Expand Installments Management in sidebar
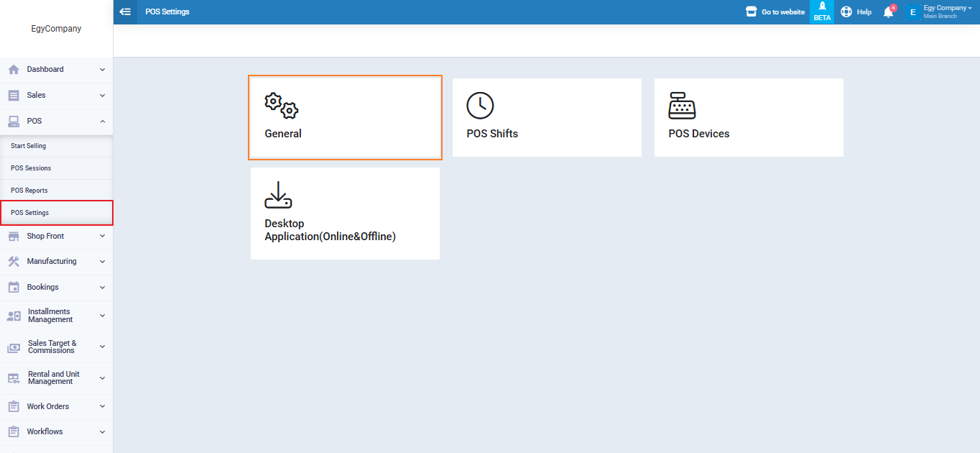The width and height of the screenshot is (980, 453). pyautogui.click(x=52, y=316)
